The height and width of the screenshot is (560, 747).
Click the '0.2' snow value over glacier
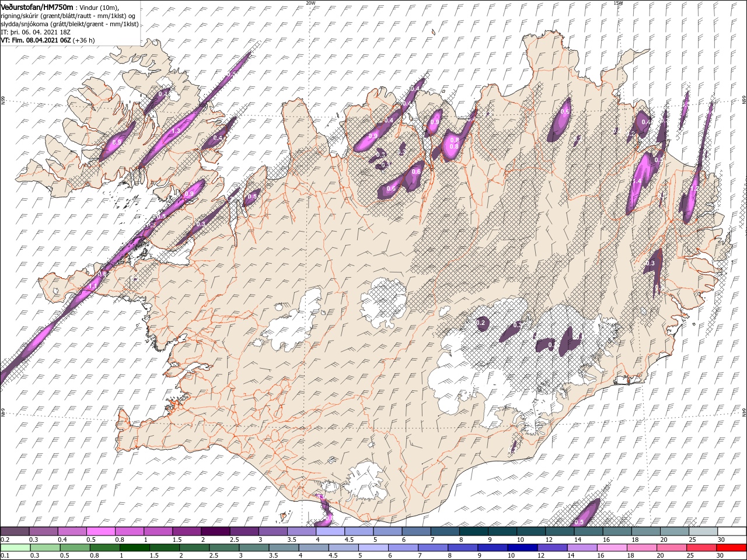coord(481,323)
